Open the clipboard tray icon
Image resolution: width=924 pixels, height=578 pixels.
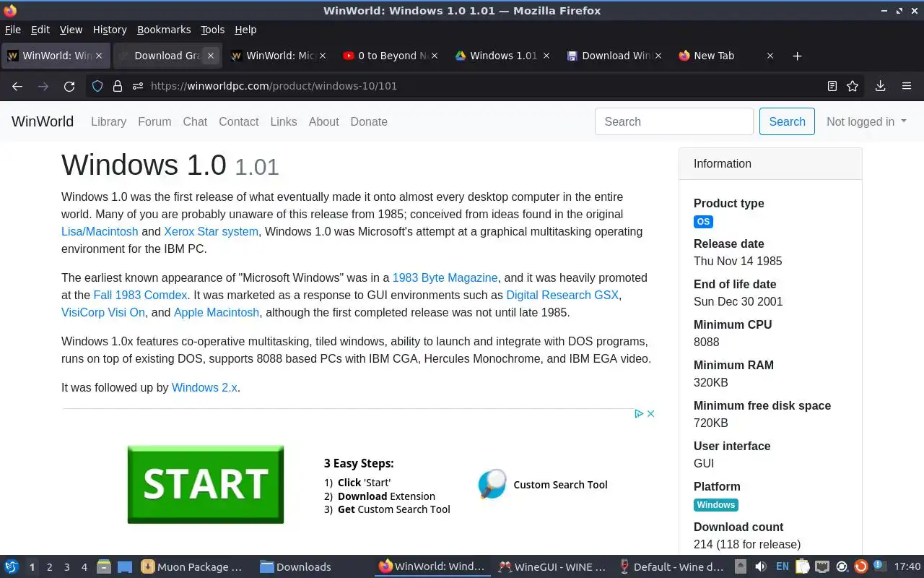pos(803,567)
